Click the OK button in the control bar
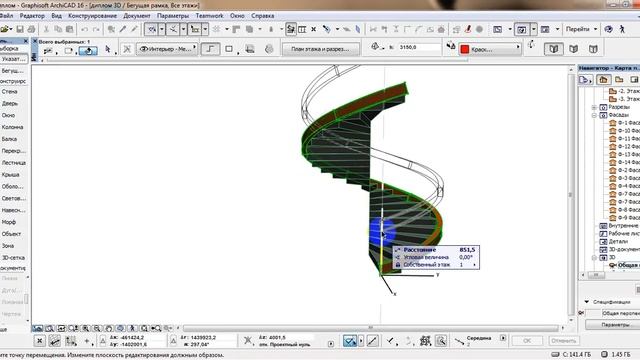The width and height of the screenshot is (640, 360). tap(527, 340)
